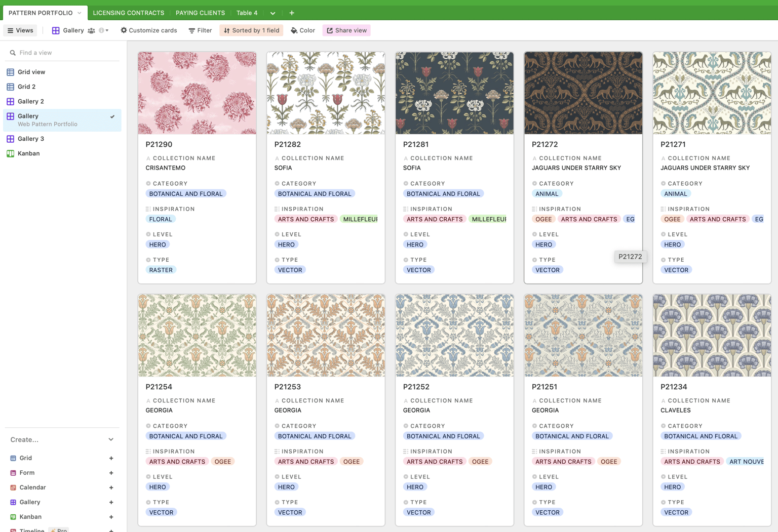Click P21253 card title
The height and width of the screenshot is (532, 778).
(288, 387)
